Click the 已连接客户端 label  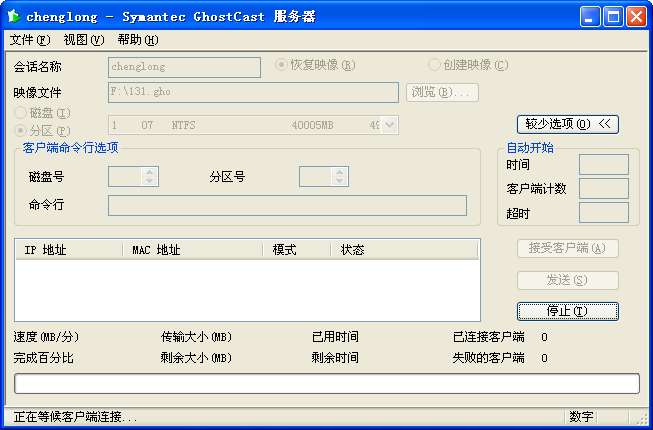(x=489, y=337)
